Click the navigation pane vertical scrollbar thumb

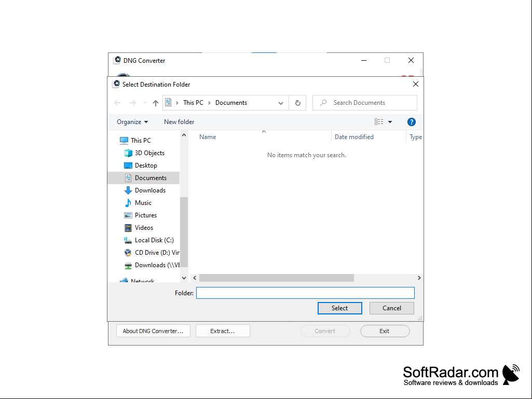pyautogui.click(x=184, y=232)
